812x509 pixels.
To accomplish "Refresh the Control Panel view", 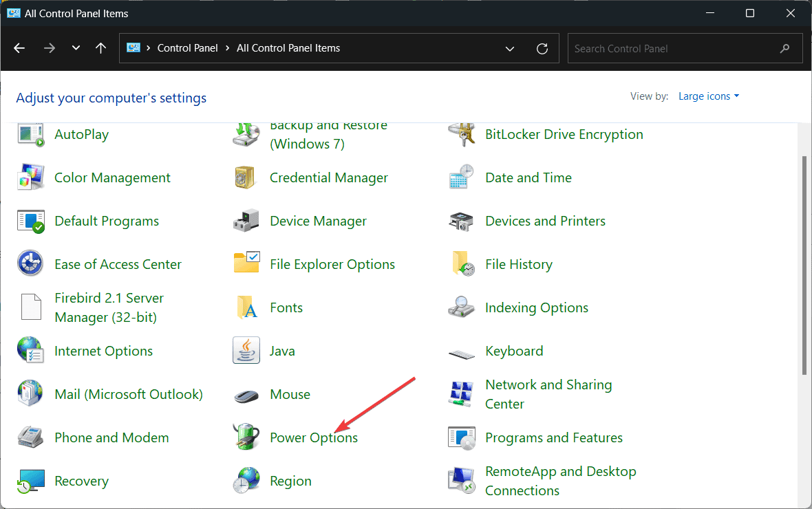I will (x=542, y=49).
